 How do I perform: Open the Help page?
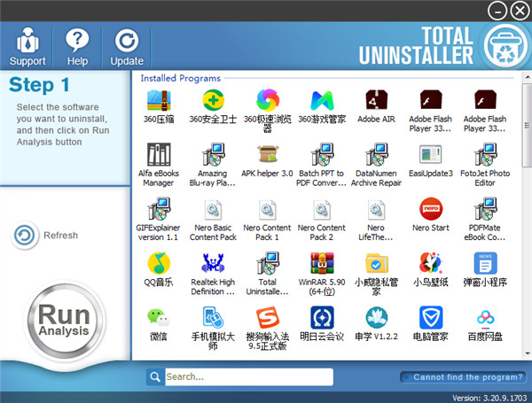(77, 47)
